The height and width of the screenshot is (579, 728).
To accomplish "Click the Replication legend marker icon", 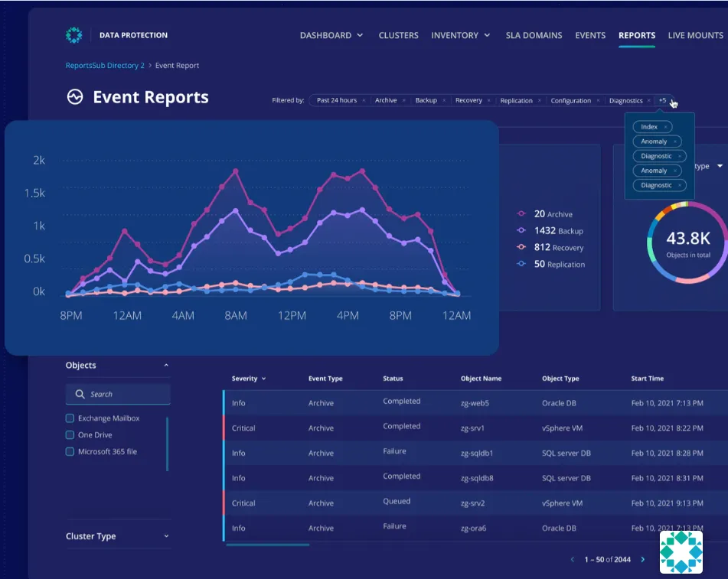I will (521, 264).
